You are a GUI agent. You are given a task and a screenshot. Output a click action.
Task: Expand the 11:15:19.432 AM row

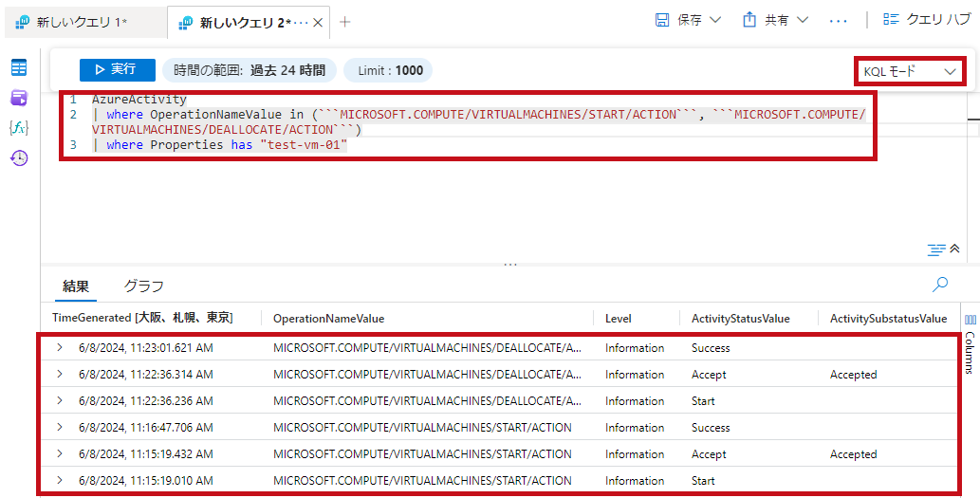coord(60,453)
